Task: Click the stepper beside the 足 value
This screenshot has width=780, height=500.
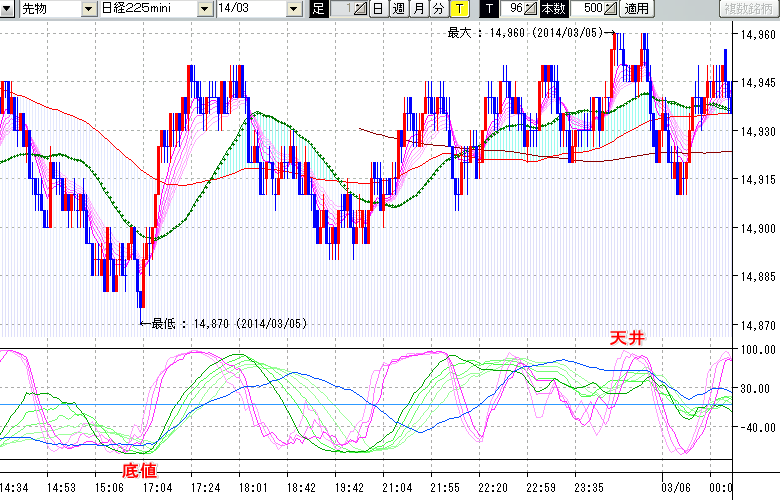Action: coord(360,9)
